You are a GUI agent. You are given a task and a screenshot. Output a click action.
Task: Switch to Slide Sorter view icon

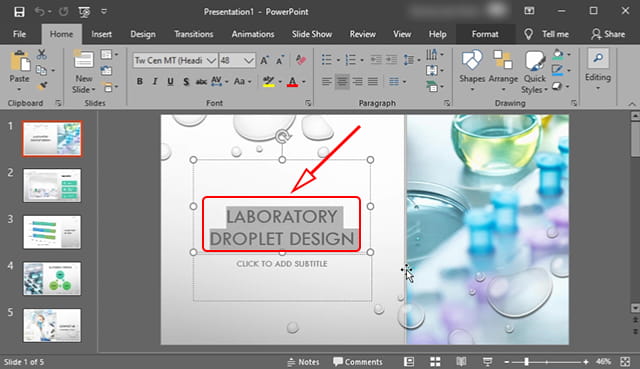click(435, 362)
